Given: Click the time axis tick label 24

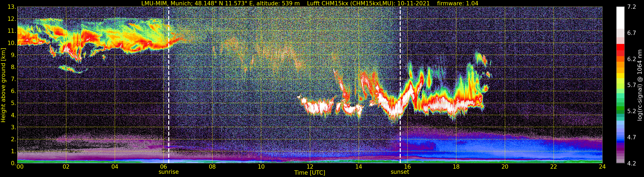Looking at the screenshot, I should 602,167.
